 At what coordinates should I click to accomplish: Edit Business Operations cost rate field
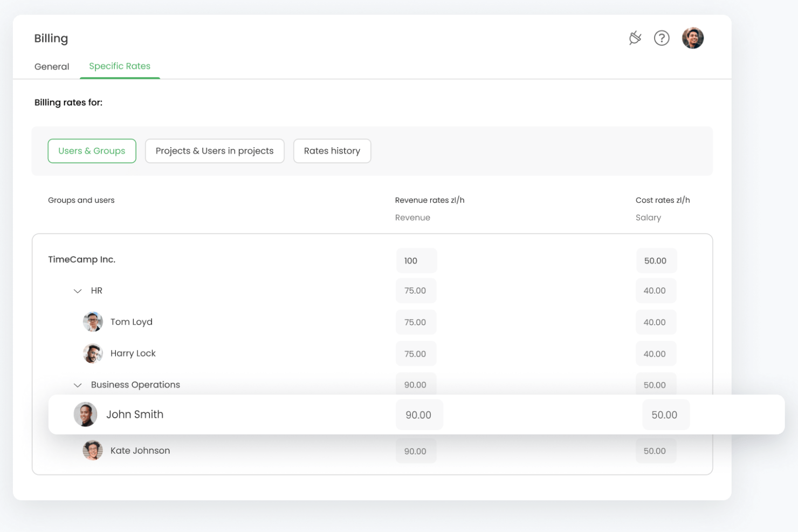click(x=656, y=384)
